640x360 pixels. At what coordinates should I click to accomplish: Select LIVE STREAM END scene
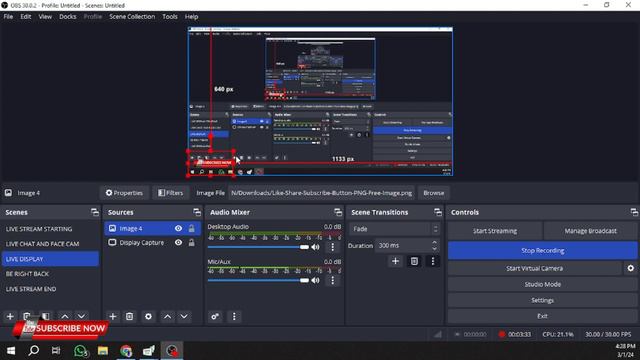pos(50,289)
